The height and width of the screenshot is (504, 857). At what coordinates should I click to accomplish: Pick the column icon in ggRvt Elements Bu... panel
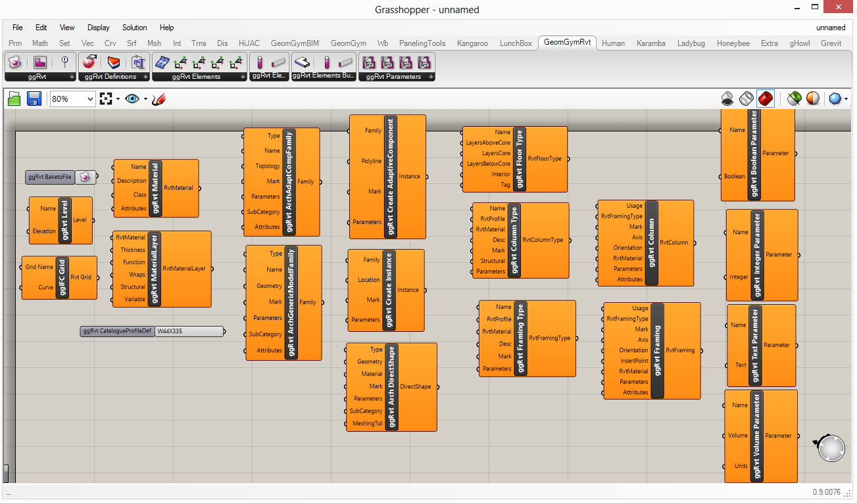point(327,62)
